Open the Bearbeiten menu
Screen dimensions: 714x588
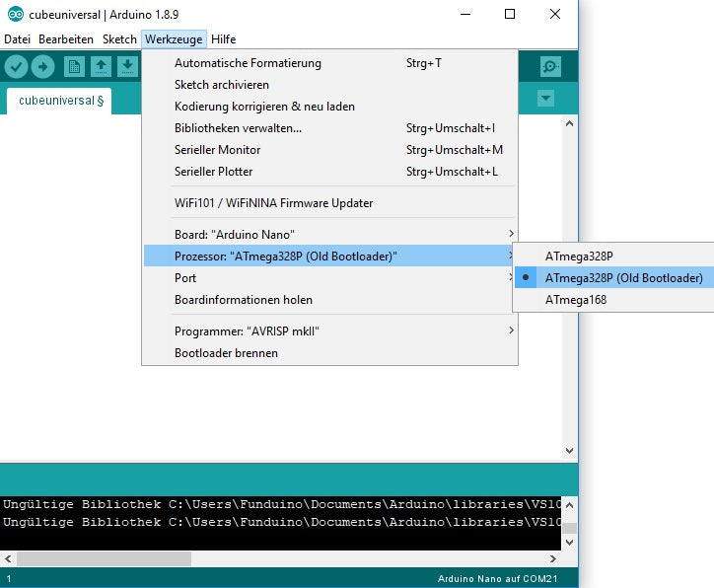[66, 39]
